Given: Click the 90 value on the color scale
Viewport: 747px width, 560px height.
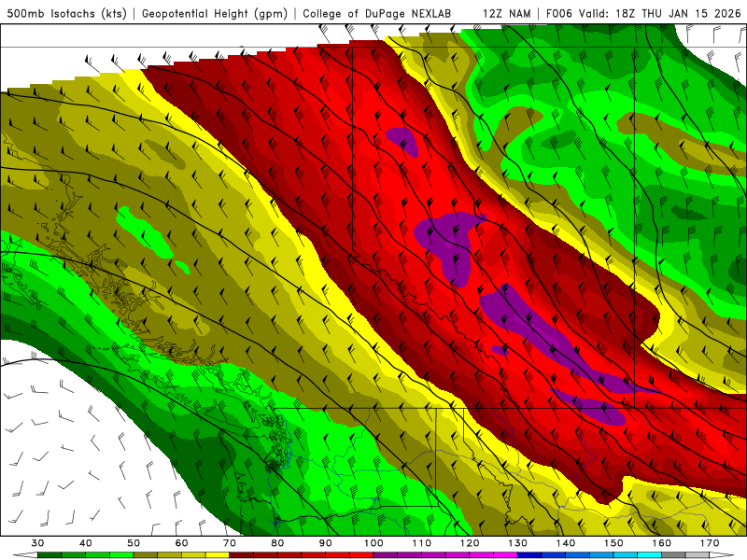Looking at the screenshot, I should pyautogui.click(x=325, y=543).
